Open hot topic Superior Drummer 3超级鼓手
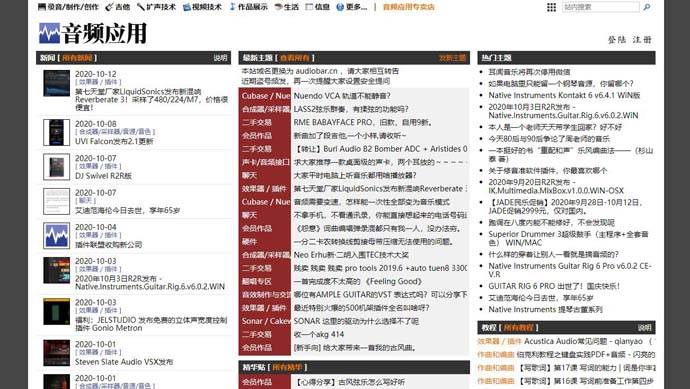This screenshot has width=690, height=389. pos(568,238)
